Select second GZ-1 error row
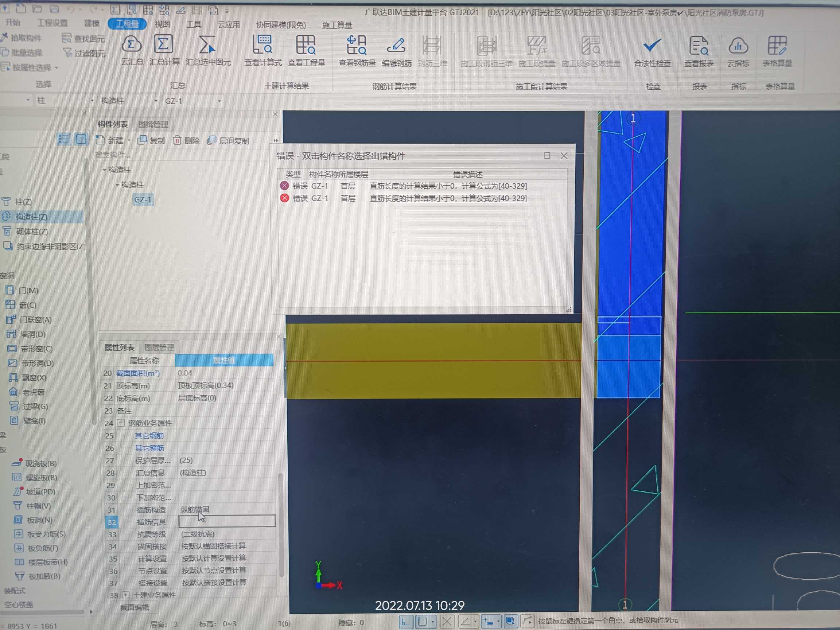840x630 pixels. pyautogui.click(x=422, y=198)
